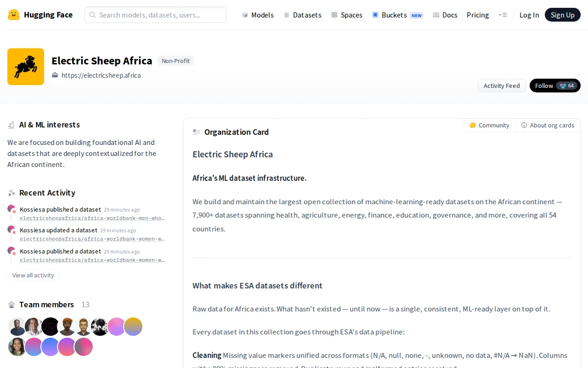Click the Datasets icon in navbar

tap(287, 15)
